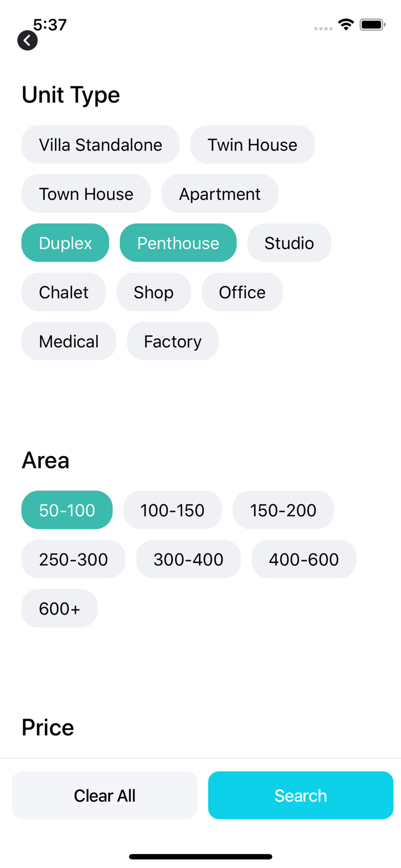Tap the back arrow icon
Viewport: 401px width, 868px height.
click(x=27, y=41)
